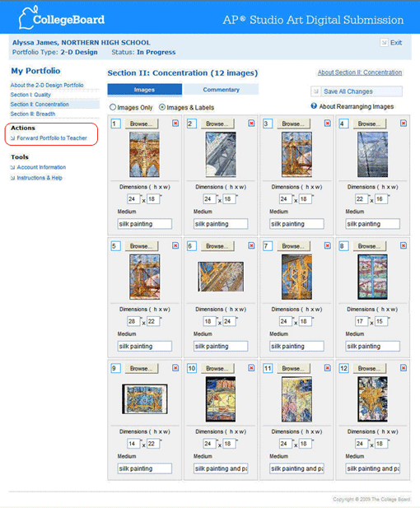Go to Section II: Concentration in sidebar

(x=40, y=105)
